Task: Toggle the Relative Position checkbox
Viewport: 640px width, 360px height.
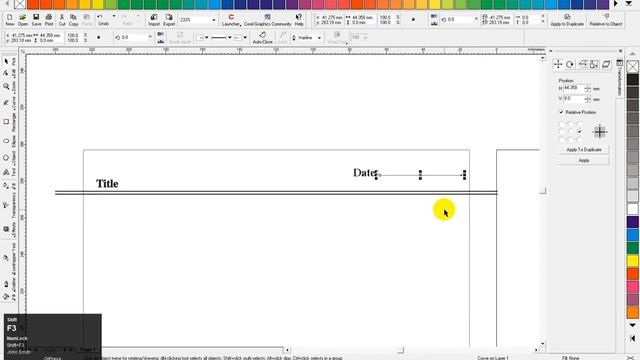Action: coord(561,112)
